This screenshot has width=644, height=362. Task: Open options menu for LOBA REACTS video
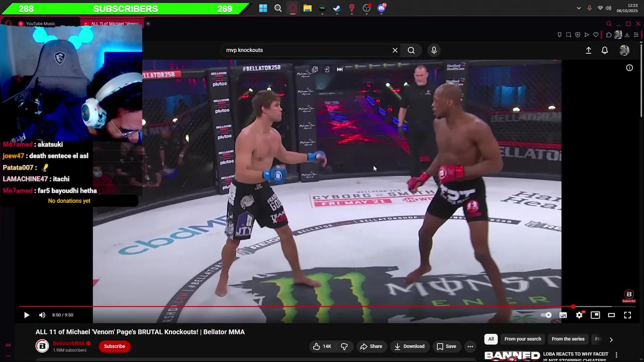click(616, 355)
